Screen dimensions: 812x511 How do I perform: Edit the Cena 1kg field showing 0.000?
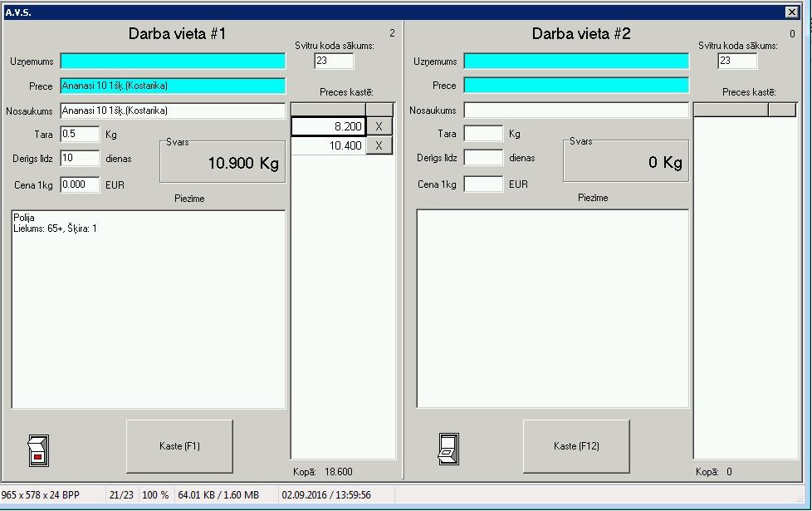coord(80,185)
